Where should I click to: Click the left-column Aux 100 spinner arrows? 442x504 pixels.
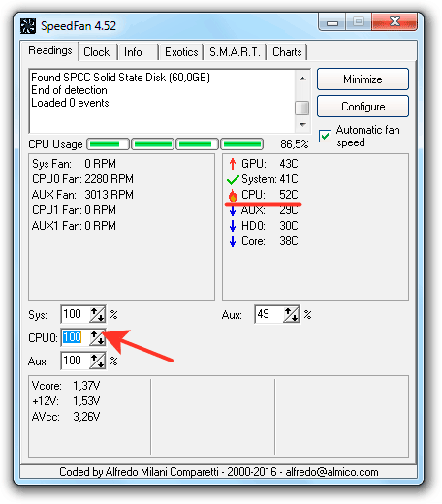[x=97, y=361]
